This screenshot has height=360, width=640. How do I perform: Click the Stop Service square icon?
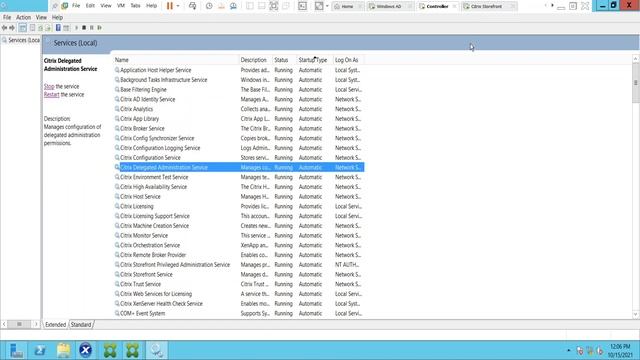tap(84, 28)
